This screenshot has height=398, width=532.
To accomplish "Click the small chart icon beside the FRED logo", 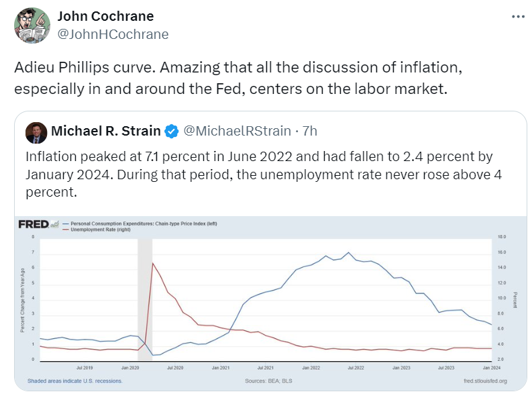I will click(54, 223).
